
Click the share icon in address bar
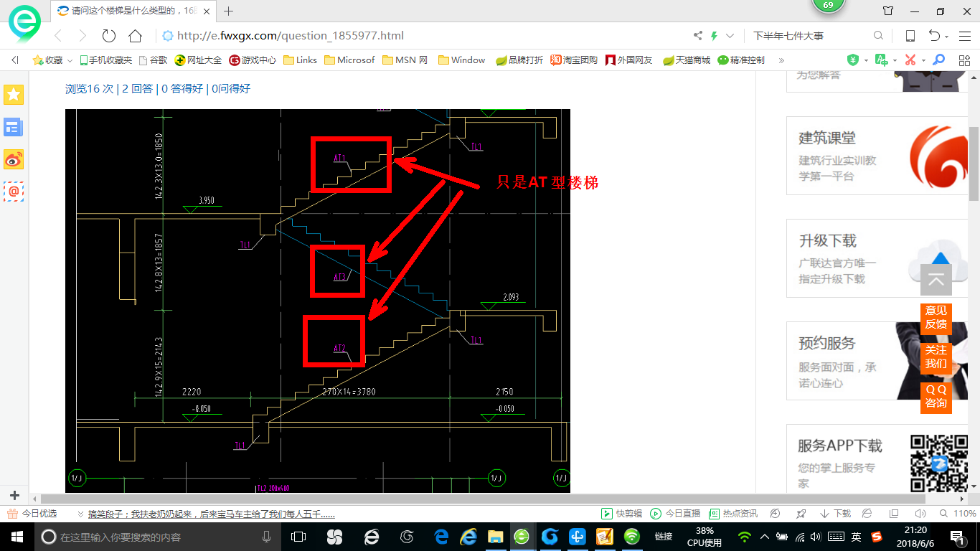[698, 36]
